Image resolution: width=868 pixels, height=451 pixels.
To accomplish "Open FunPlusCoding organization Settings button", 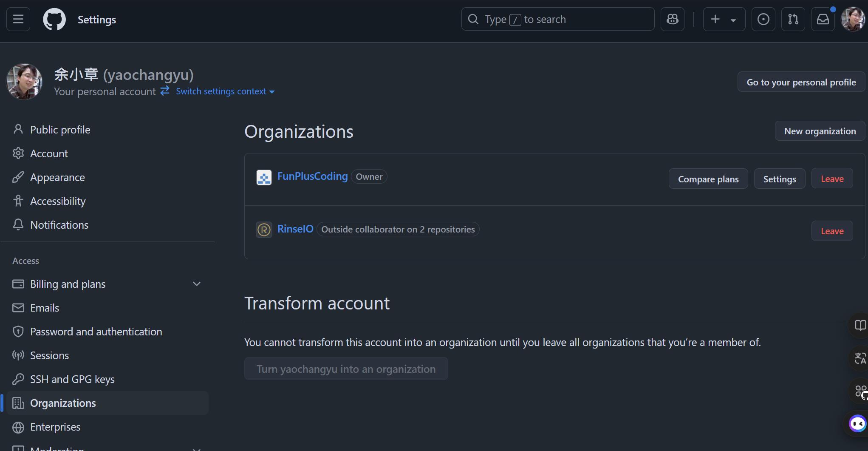I will point(780,179).
